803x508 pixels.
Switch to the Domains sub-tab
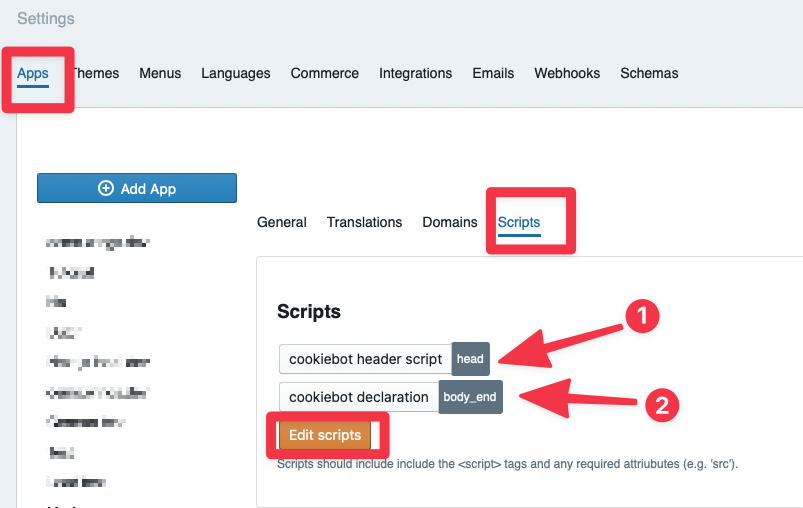click(x=449, y=222)
